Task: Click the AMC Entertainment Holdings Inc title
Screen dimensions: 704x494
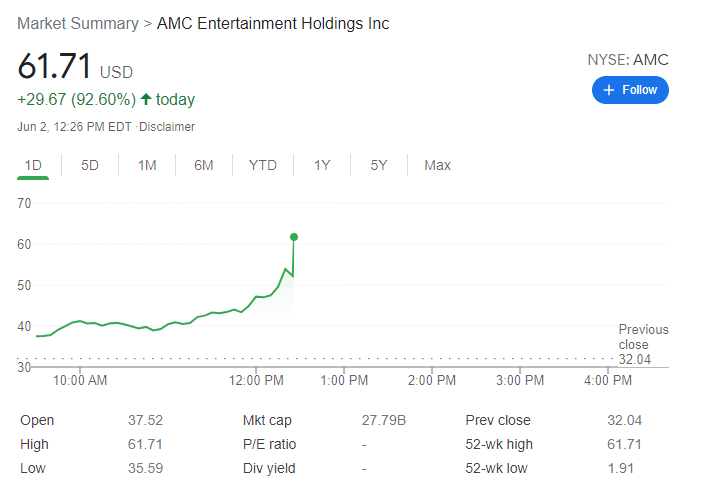Action: click(273, 23)
